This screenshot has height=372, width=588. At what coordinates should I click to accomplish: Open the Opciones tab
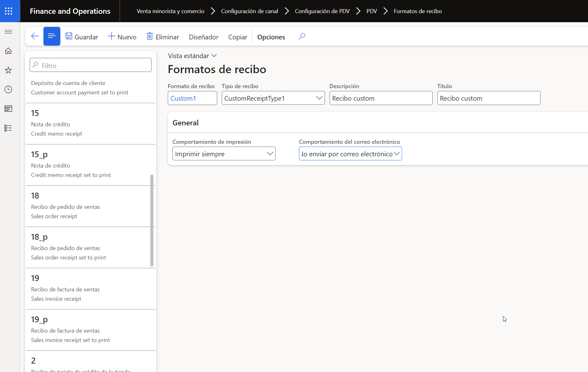point(271,37)
